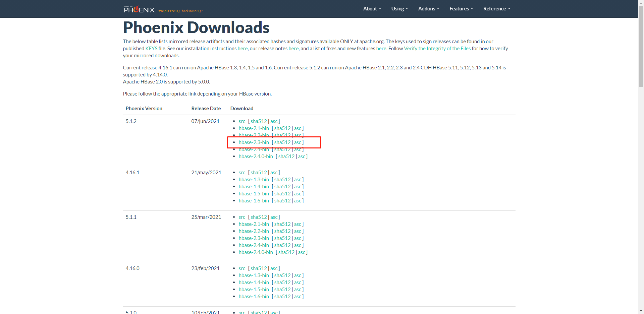Image resolution: width=644 pixels, height=314 pixels.
Task: Download 5.1.1 hbase-2.3-bin
Action: pyautogui.click(x=254, y=238)
